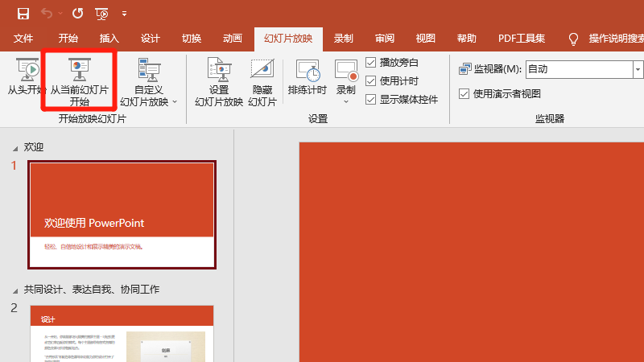Image resolution: width=644 pixels, height=362 pixels.
Task: Open the Monitor (监视器) dropdown list
Action: pyautogui.click(x=638, y=69)
